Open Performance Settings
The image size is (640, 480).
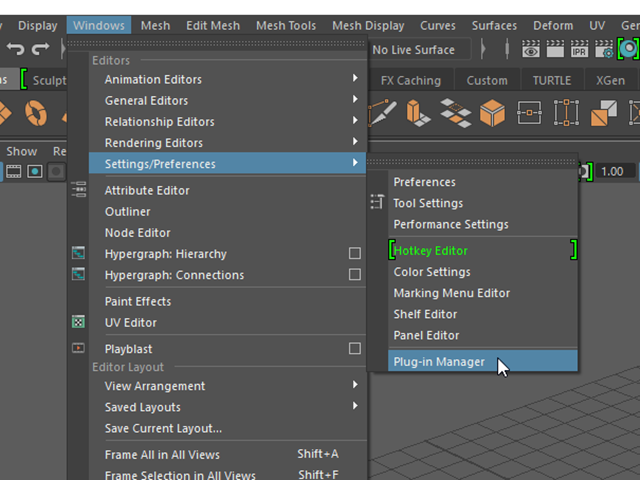483,224
